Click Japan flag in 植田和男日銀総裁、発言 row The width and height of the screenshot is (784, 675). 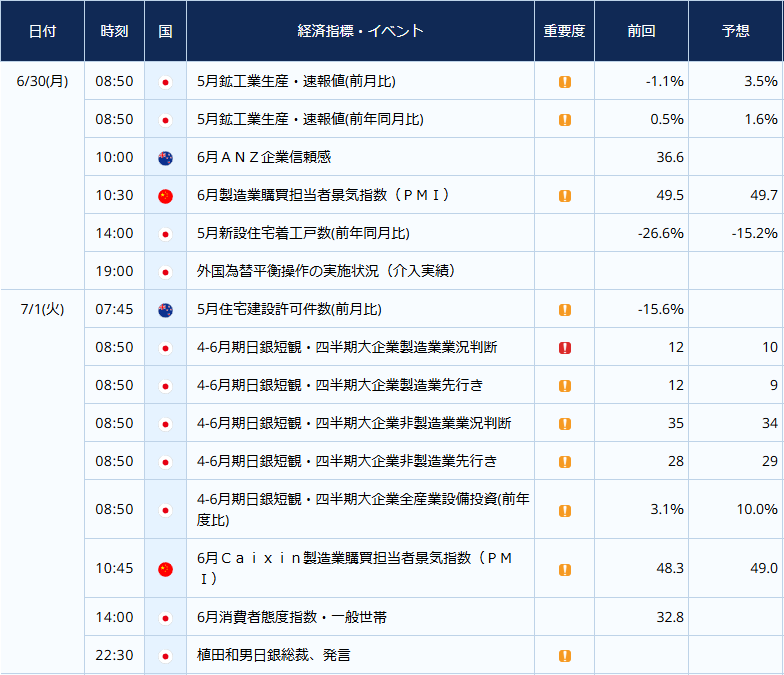pos(165,656)
